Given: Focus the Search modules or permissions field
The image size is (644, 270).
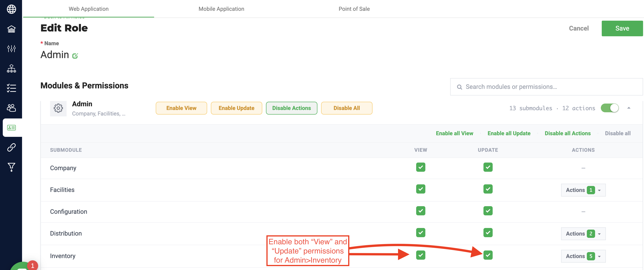Looking at the screenshot, I should click(x=546, y=87).
